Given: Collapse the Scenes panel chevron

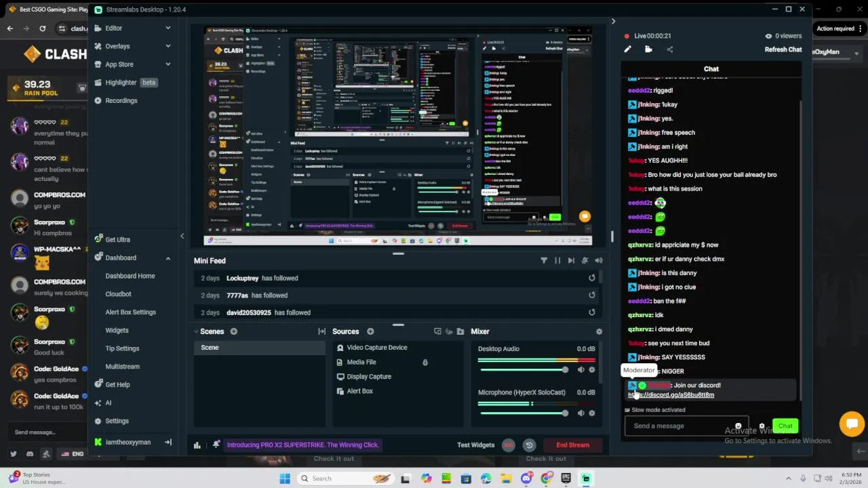Looking at the screenshot, I should coord(196,331).
